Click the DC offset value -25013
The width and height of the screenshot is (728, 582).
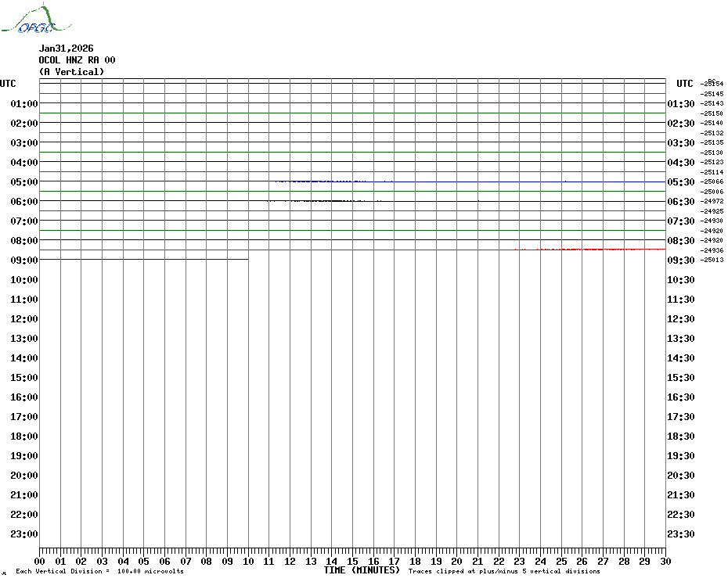pyautogui.click(x=712, y=260)
